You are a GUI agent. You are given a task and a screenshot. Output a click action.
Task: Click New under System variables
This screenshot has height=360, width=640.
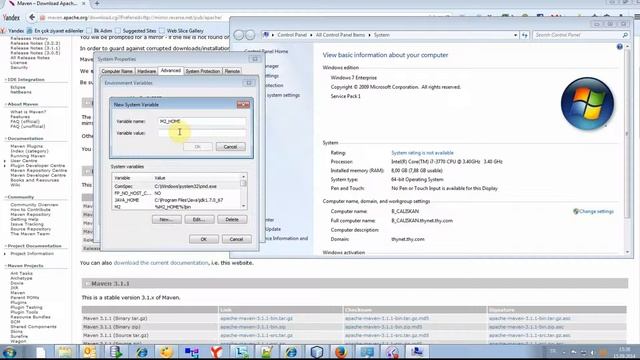167,220
